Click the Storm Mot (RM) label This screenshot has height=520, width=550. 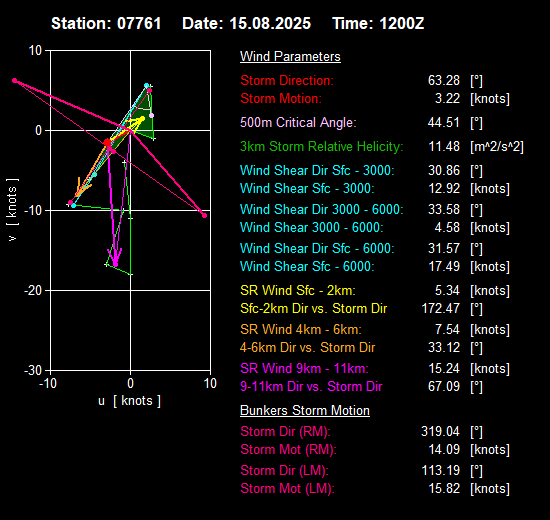coord(288,449)
